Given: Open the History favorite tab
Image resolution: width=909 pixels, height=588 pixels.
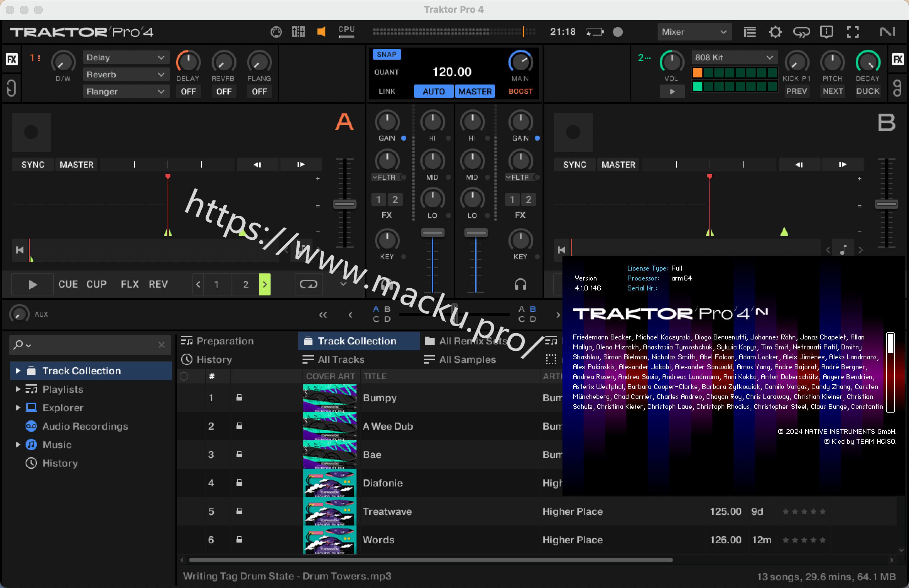Looking at the screenshot, I should pos(207,360).
